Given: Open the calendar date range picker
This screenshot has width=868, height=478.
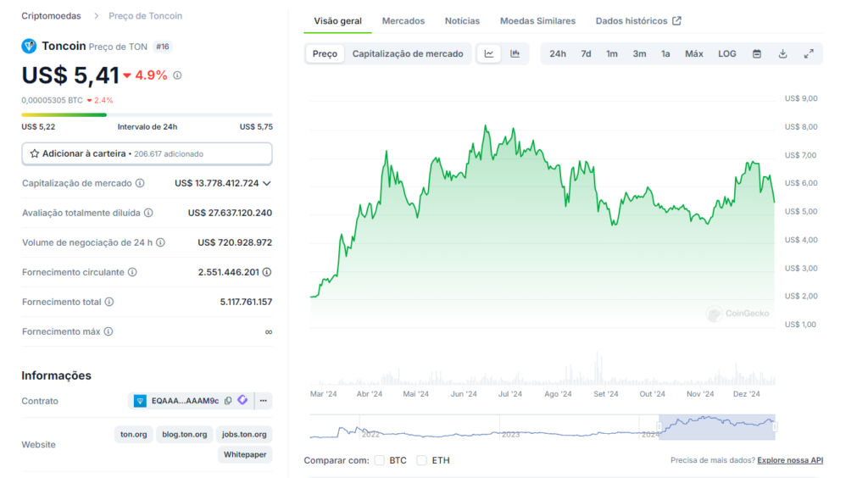Looking at the screenshot, I should coord(757,53).
